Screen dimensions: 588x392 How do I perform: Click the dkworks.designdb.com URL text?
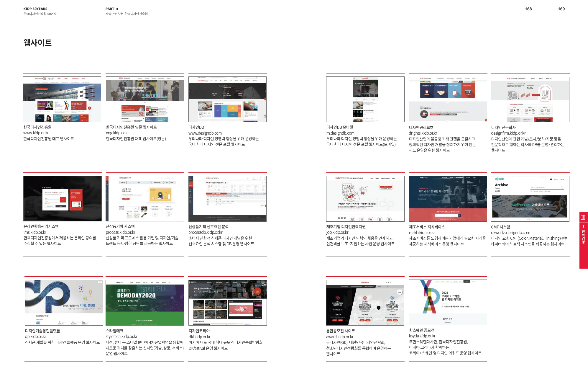[510, 233]
